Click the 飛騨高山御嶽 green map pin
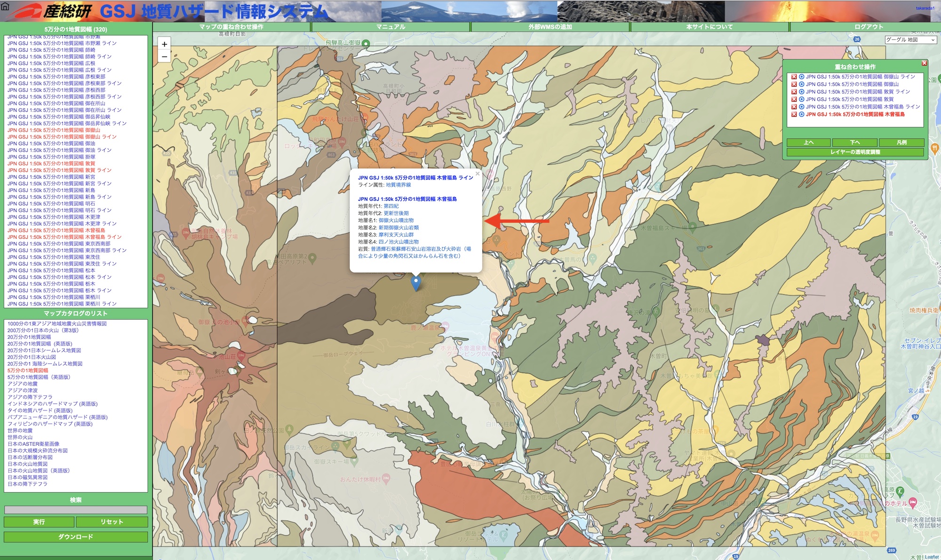941x560 pixels. coord(366,43)
